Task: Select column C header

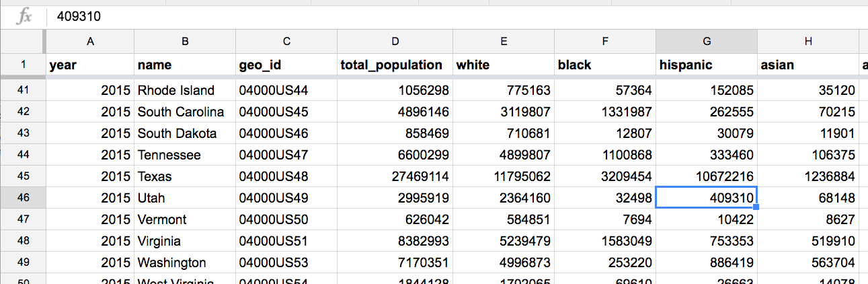Action: click(x=286, y=41)
